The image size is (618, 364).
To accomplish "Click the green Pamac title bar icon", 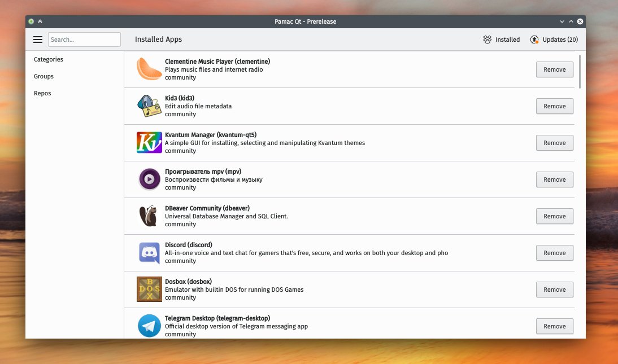I will point(31,21).
